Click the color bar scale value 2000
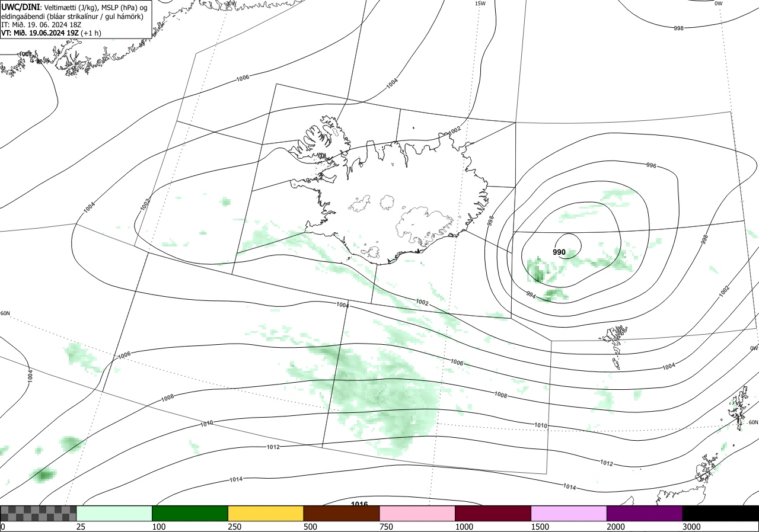Image resolution: width=759 pixels, height=532 pixels. pos(617,527)
